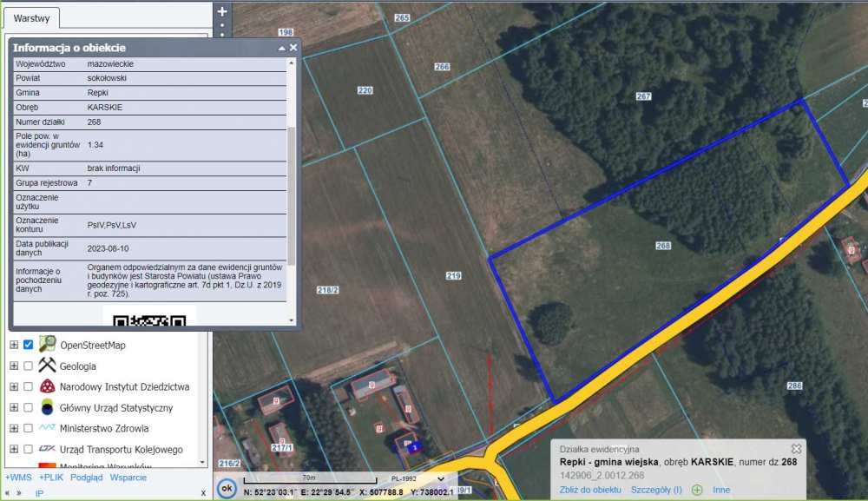Click parcel label 220 on the map
Image resolution: width=868 pixels, height=501 pixels.
pos(365,90)
